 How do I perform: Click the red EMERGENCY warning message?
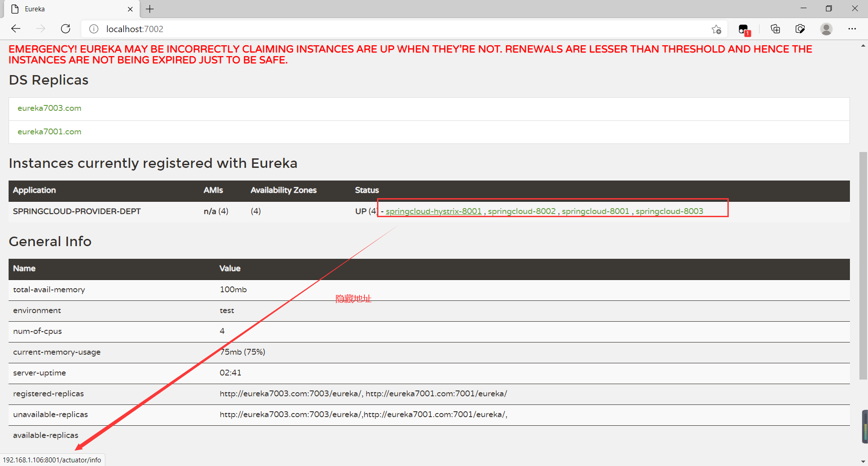tap(410, 55)
